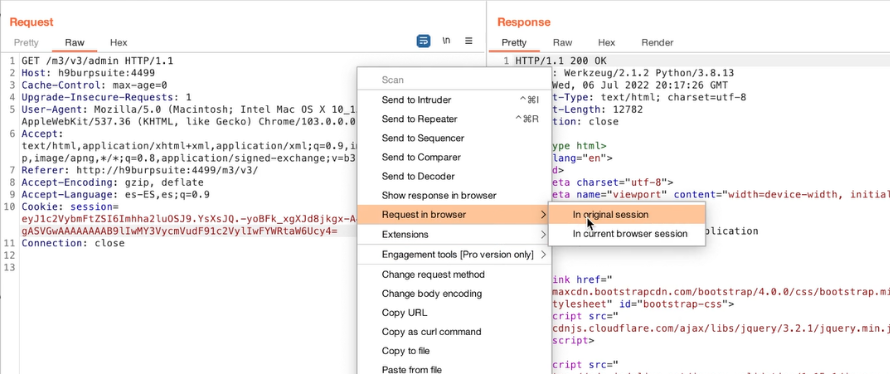
Task: Open the Hex tab in Response
Action: [x=606, y=43]
